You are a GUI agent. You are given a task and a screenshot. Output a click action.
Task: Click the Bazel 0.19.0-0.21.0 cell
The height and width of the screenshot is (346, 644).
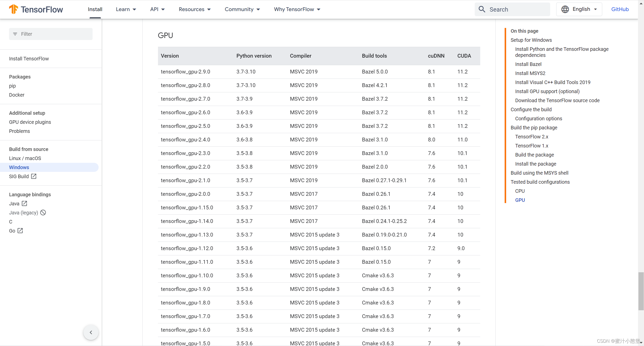point(384,235)
